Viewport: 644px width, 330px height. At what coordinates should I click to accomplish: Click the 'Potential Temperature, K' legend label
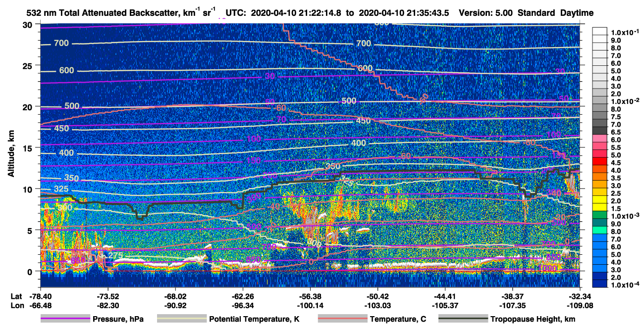[x=254, y=319]
